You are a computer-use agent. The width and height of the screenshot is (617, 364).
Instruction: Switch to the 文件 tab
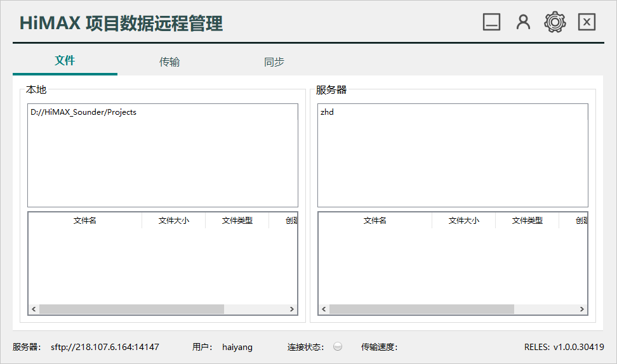(65, 61)
